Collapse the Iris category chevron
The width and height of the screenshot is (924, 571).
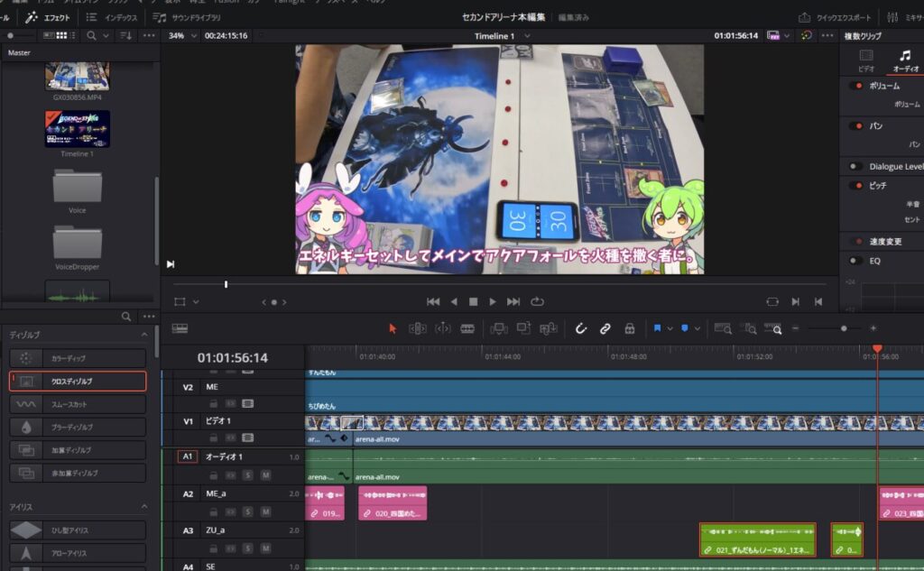tap(144, 507)
